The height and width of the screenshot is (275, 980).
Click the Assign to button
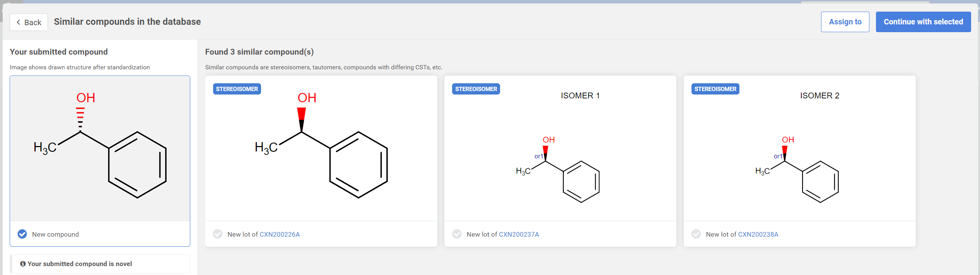click(845, 22)
